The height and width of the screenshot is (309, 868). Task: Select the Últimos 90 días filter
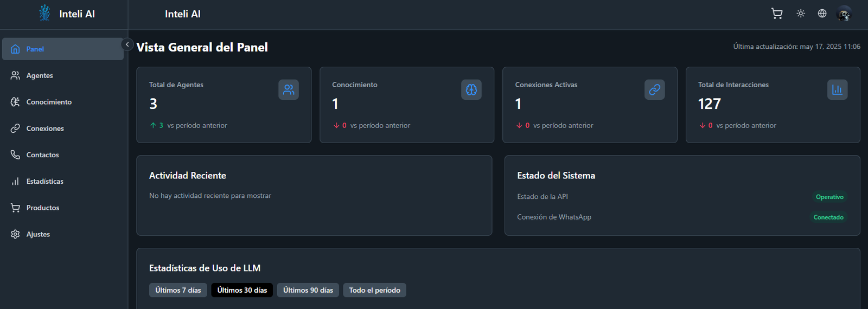click(x=308, y=290)
